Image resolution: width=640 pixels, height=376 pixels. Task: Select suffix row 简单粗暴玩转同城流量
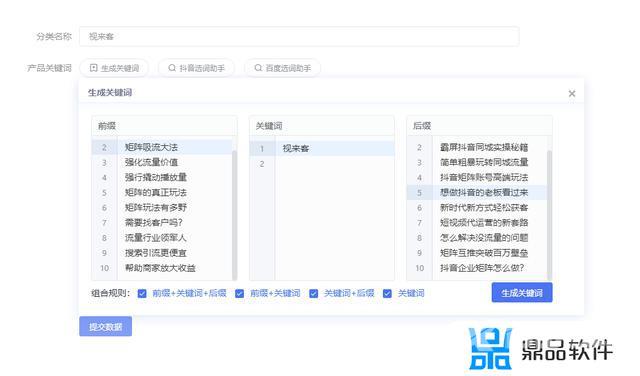coord(477,162)
